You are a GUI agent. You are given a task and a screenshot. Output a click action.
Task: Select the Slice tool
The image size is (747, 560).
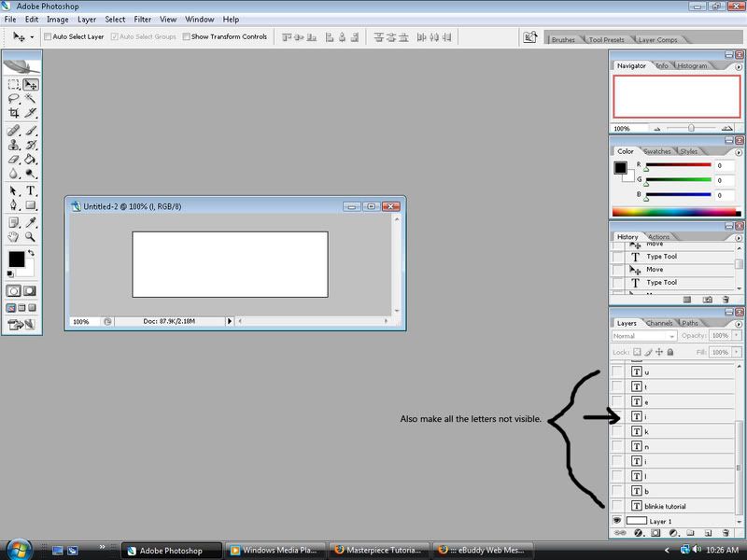tap(31, 113)
